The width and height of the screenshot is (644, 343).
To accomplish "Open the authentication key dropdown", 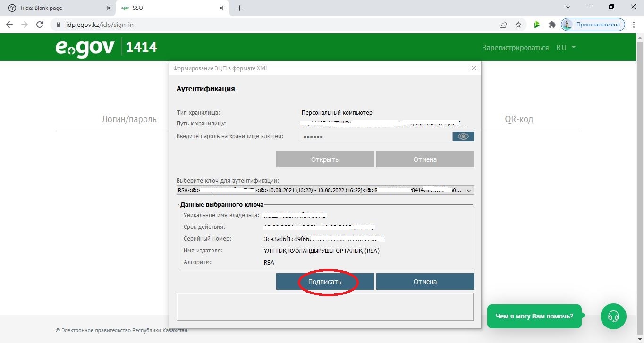I will pyautogui.click(x=325, y=191).
